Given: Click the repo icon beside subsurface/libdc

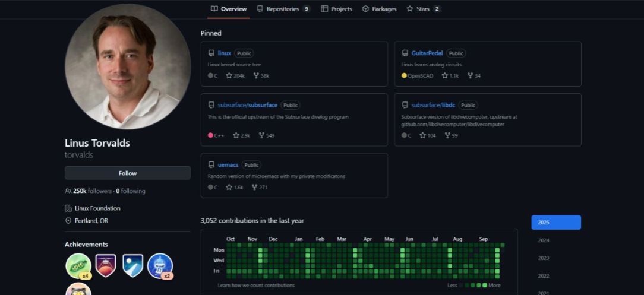Looking at the screenshot, I should (405, 106).
